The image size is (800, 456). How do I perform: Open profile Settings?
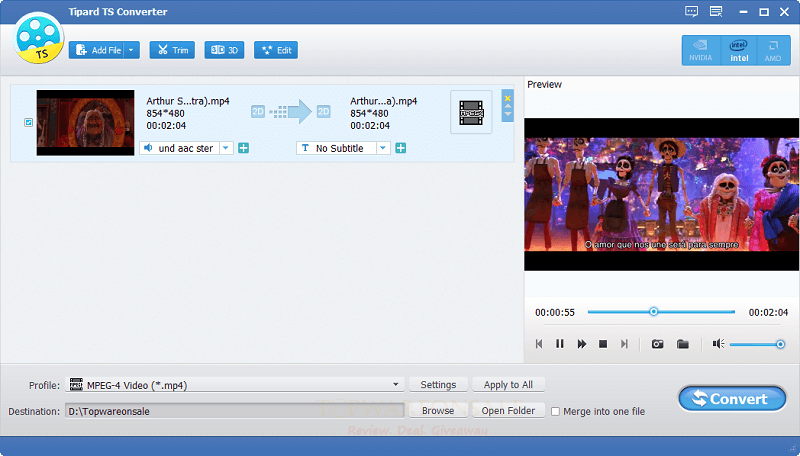pyautogui.click(x=438, y=385)
